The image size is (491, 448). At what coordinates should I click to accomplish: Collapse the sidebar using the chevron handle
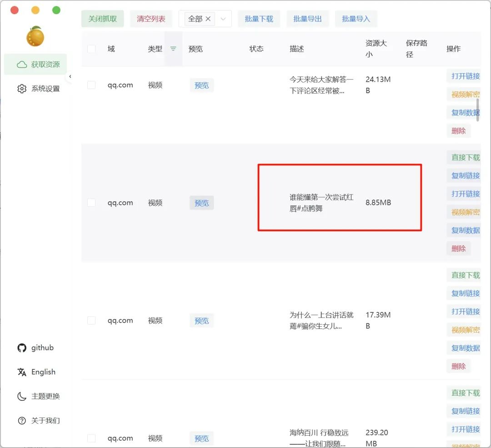pyautogui.click(x=70, y=76)
